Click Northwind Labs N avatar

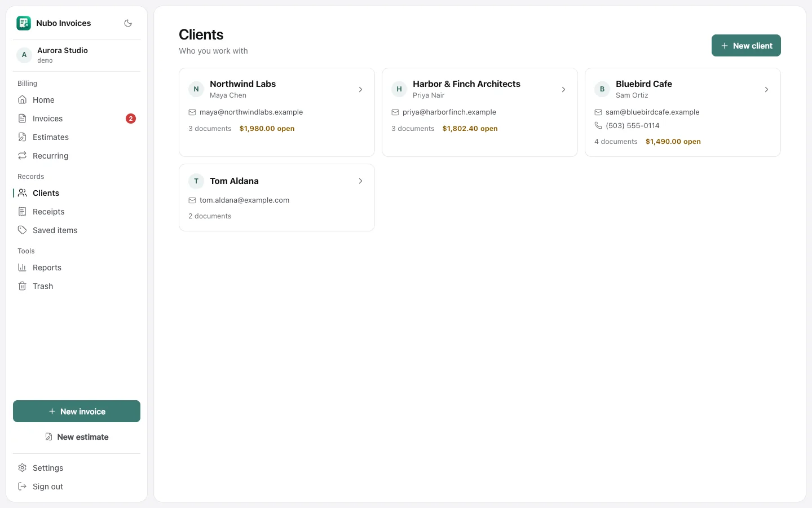click(x=196, y=89)
